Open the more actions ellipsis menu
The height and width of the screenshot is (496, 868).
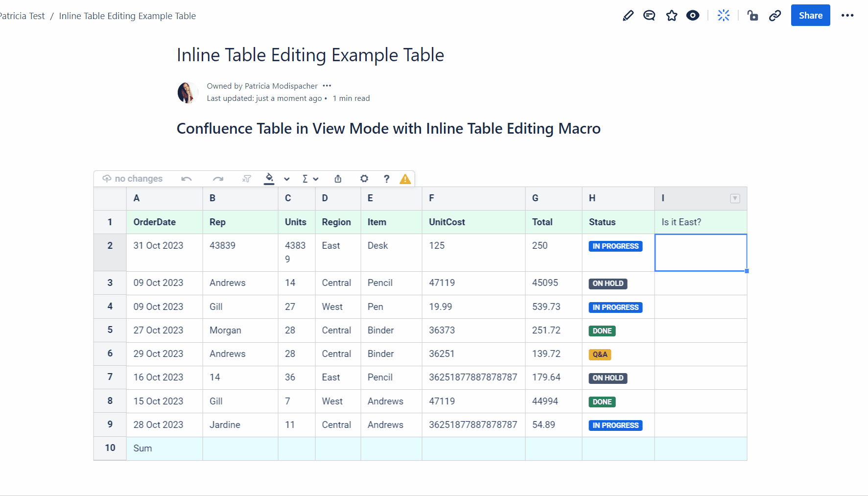click(x=847, y=16)
